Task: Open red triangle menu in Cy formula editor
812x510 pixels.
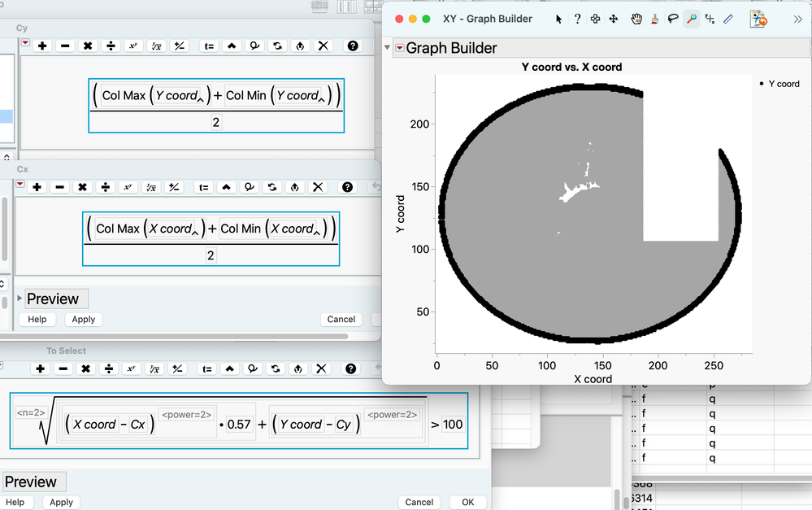Action: click(25, 42)
